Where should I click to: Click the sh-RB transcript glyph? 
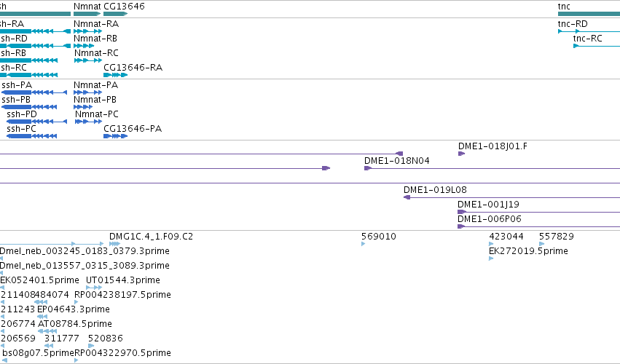pyautogui.click(x=29, y=60)
